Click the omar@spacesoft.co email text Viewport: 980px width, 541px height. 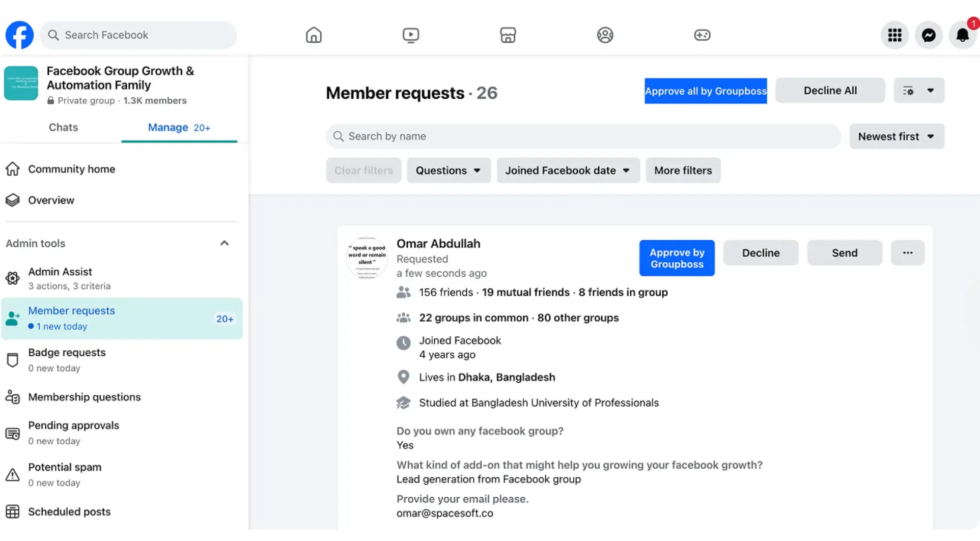[x=444, y=513]
